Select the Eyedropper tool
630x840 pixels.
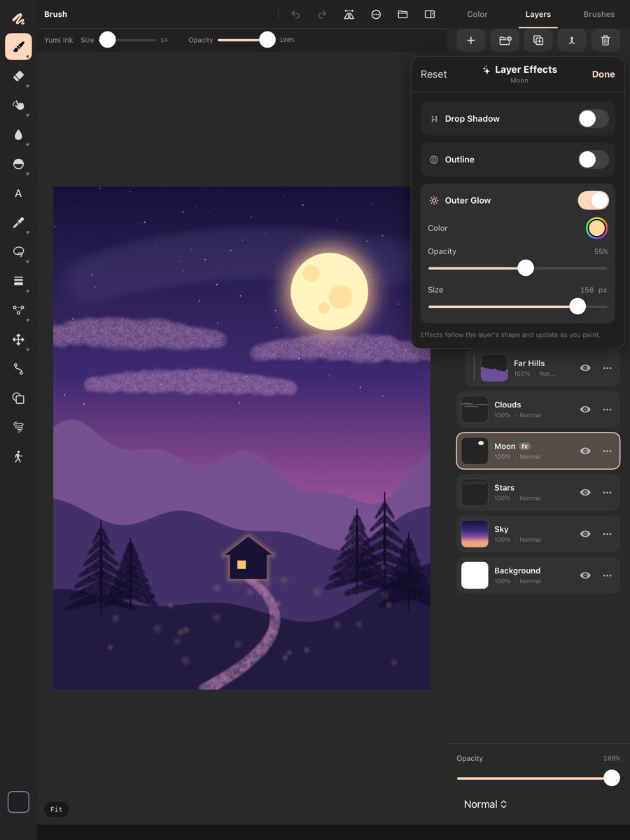tap(18, 223)
